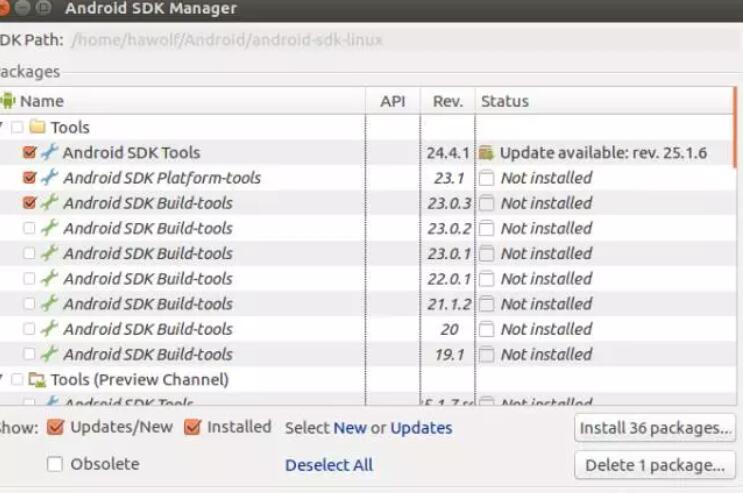Screen dimensions: 744x493
Task: Enable the Obsolete filter checkbox
Action: point(55,464)
